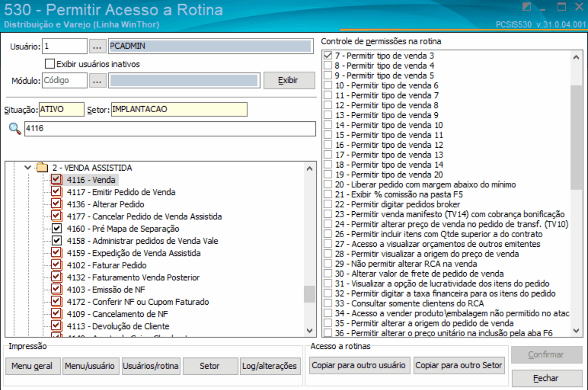
Task: Select 4172 - Conferir NF ou Cupom Faturado
Action: [138, 302]
